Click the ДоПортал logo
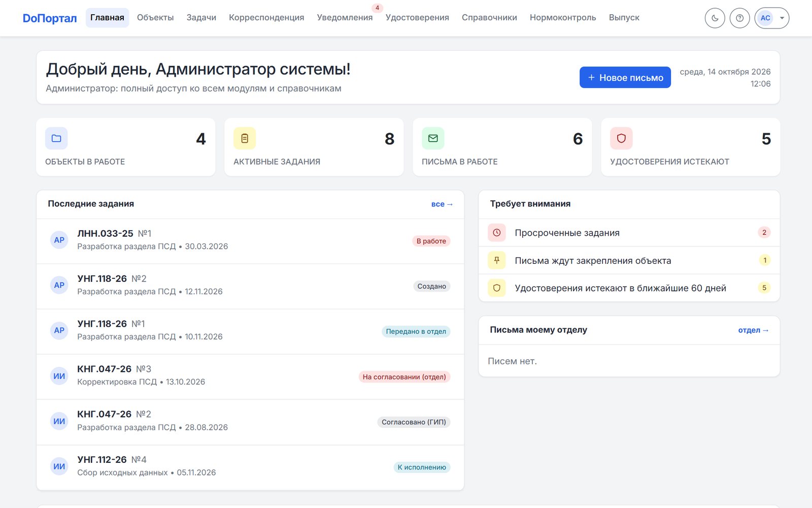This screenshot has width=812, height=508. (50, 18)
